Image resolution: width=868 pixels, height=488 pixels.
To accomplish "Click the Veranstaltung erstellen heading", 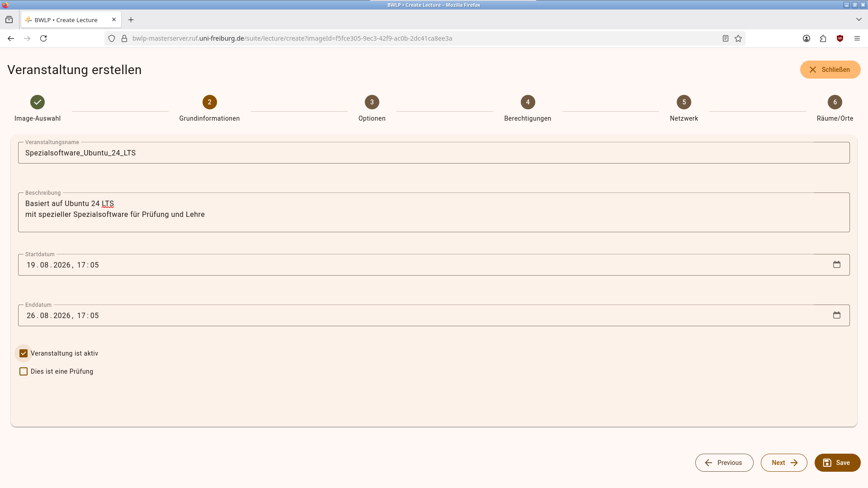I will tap(75, 70).
